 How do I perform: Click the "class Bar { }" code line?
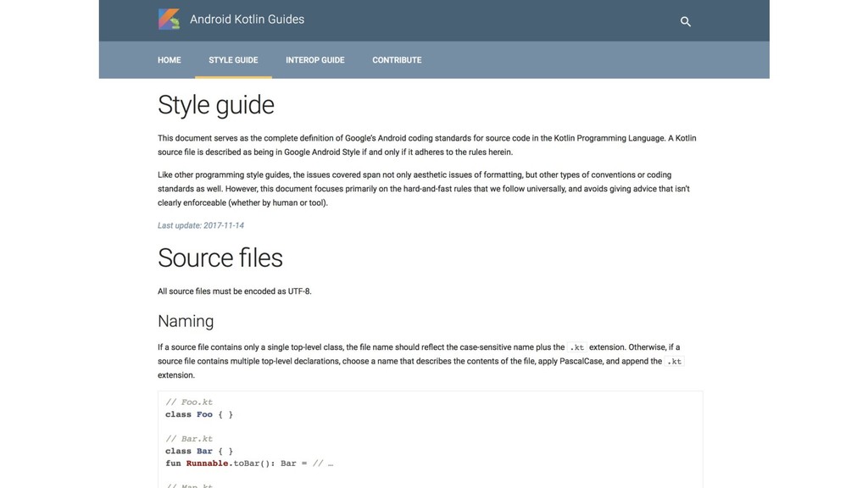[199, 452]
